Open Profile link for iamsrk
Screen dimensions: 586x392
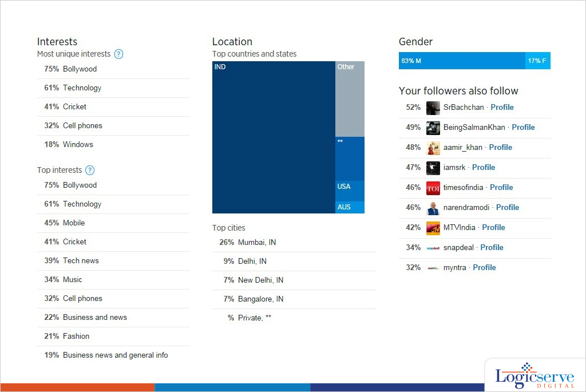(483, 168)
